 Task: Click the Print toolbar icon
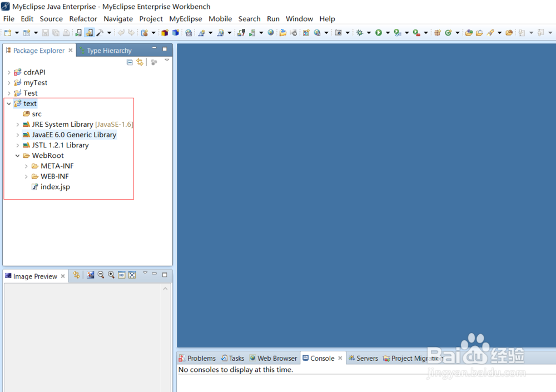pos(66,33)
